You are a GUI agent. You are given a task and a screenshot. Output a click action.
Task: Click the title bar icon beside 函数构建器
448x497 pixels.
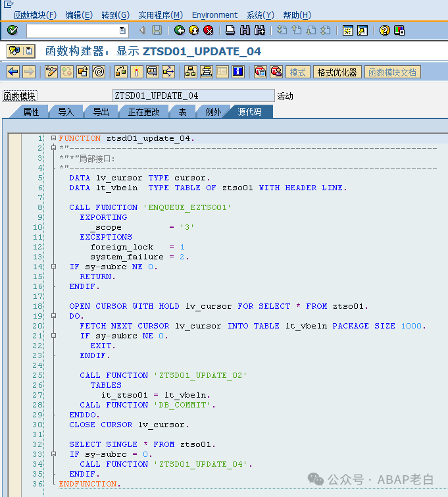point(14,51)
